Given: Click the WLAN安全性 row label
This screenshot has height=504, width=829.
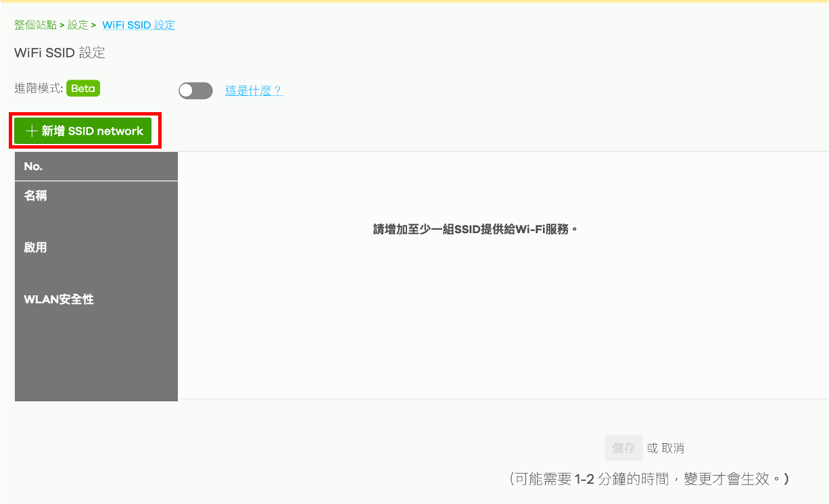Looking at the screenshot, I should pyautogui.click(x=59, y=299).
